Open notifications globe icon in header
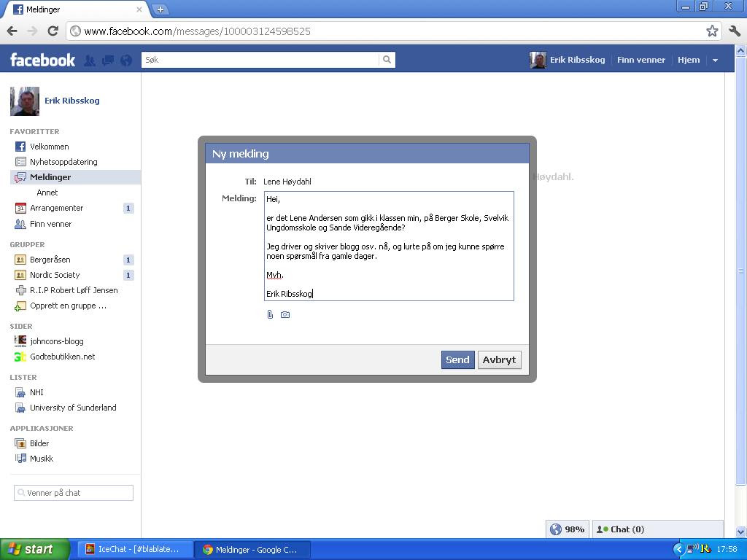This screenshot has width=747, height=560. point(126,60)
